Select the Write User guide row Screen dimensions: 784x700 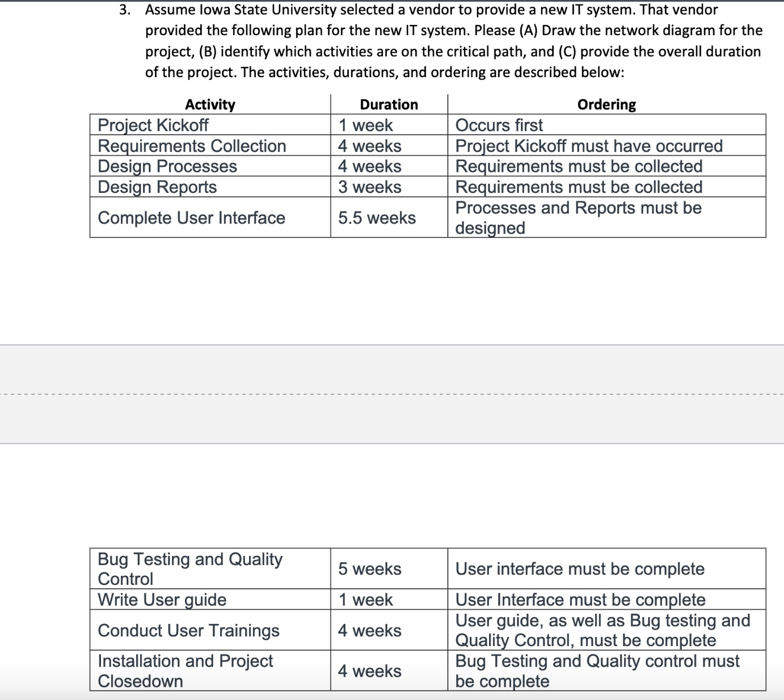162,599
